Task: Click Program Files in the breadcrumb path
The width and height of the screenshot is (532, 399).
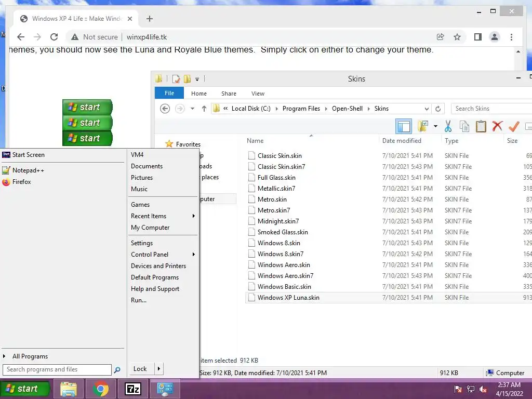Action: coord(301,109)
